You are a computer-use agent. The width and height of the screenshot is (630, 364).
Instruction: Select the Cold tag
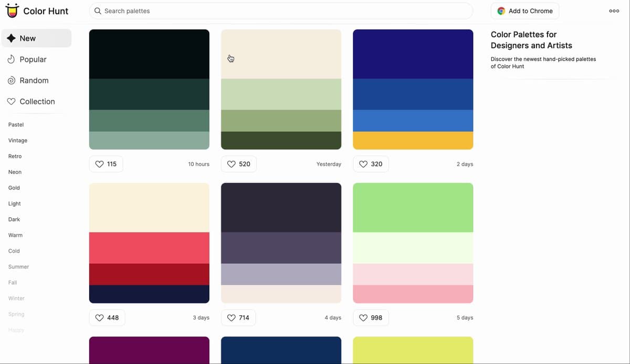(14, 251)
